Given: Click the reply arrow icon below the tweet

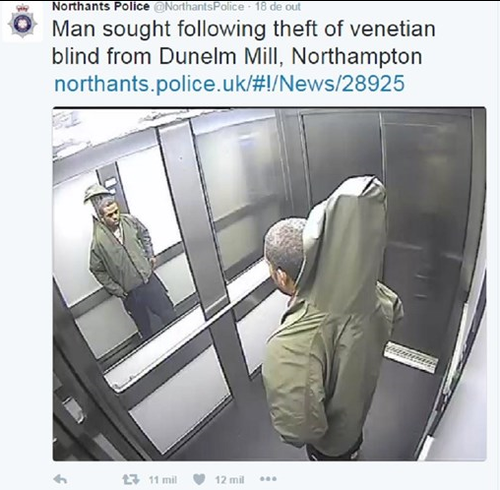Looking at the screenshot, I should (60, 479).
